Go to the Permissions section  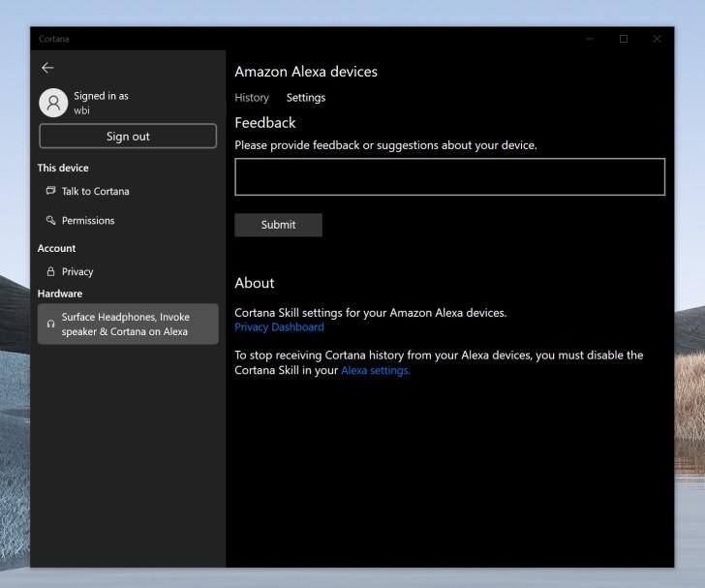[88, 221]
